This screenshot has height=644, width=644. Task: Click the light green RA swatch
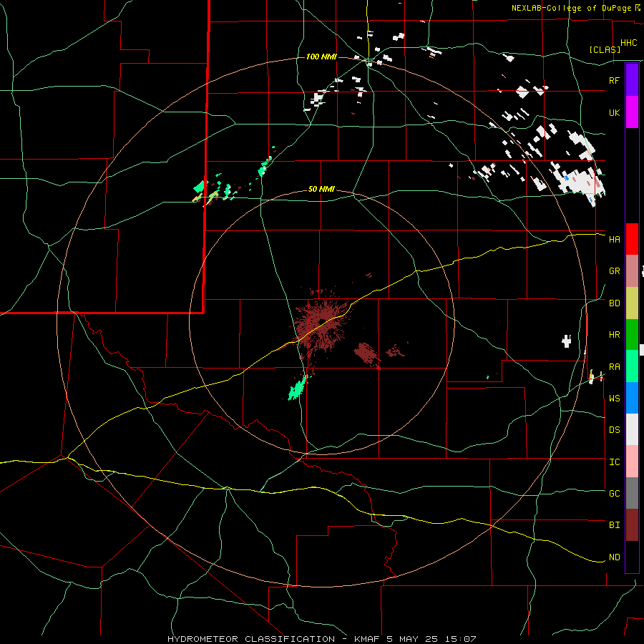tap(632, 366)
